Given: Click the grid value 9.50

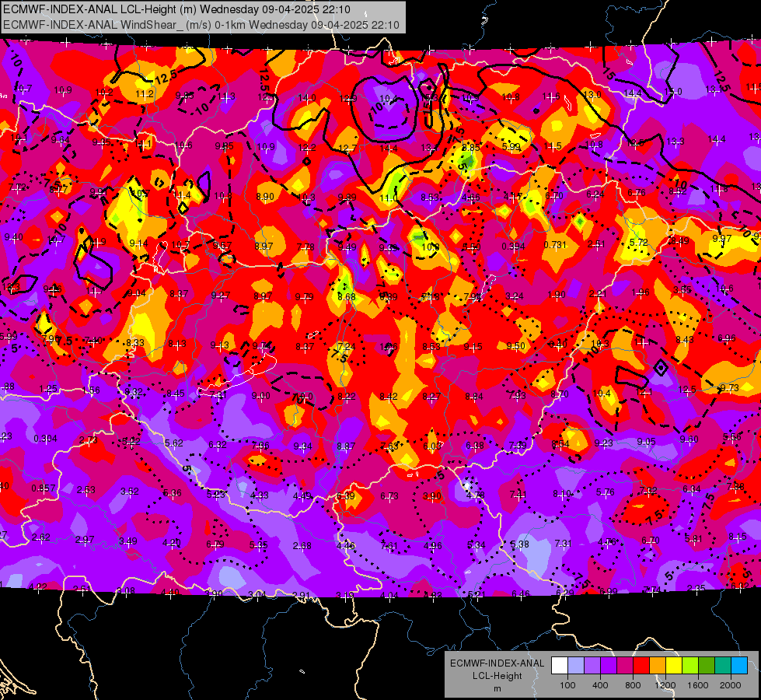Looking at the screenshot, I should tap(516, 346).
